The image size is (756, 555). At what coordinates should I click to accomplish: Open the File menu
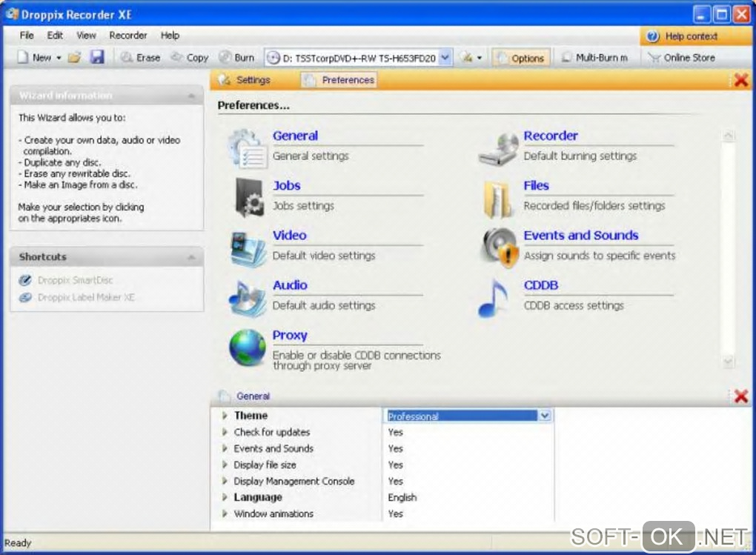(27, 36)
